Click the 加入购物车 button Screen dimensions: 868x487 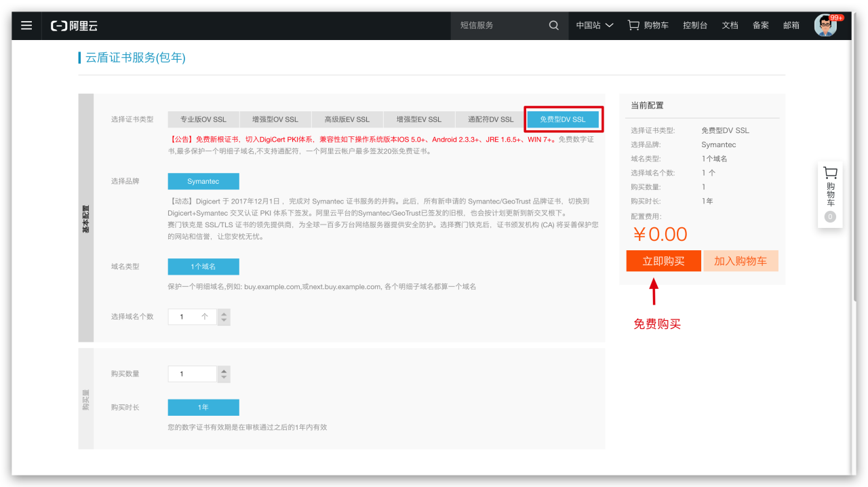click(741, 260)
